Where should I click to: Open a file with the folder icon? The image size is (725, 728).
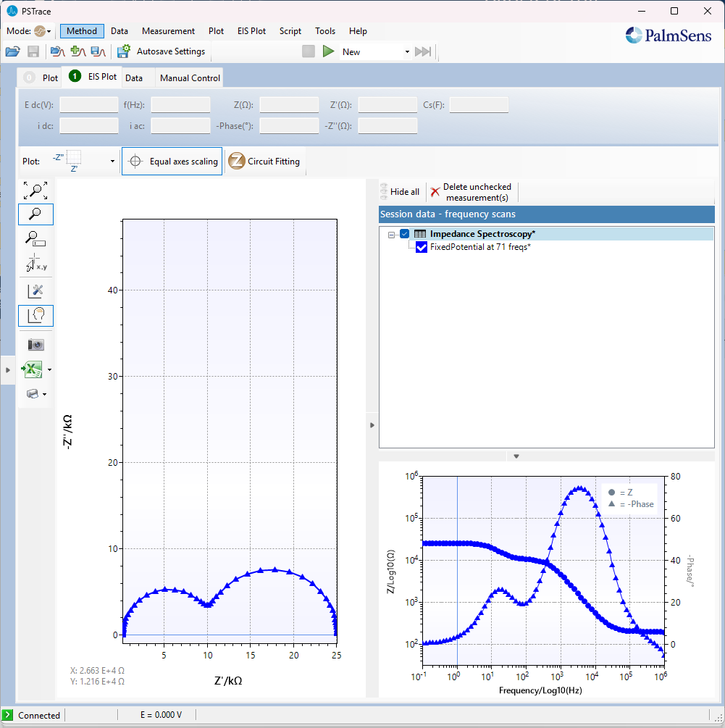(x=12, y=51)
